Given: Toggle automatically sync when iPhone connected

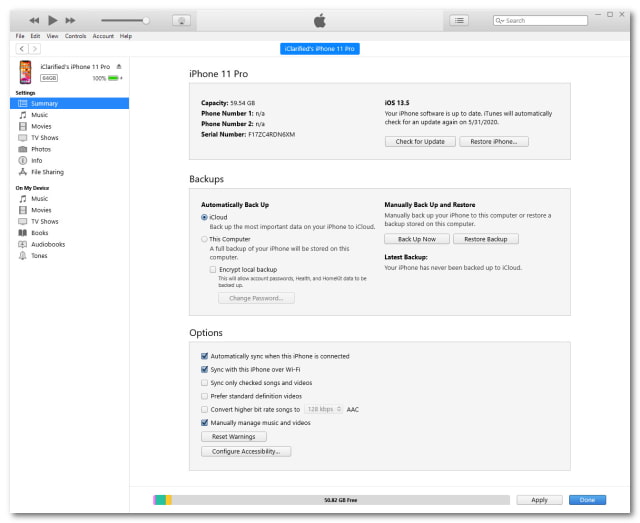Looking at the screenshot, I should (x=204, y=356).
